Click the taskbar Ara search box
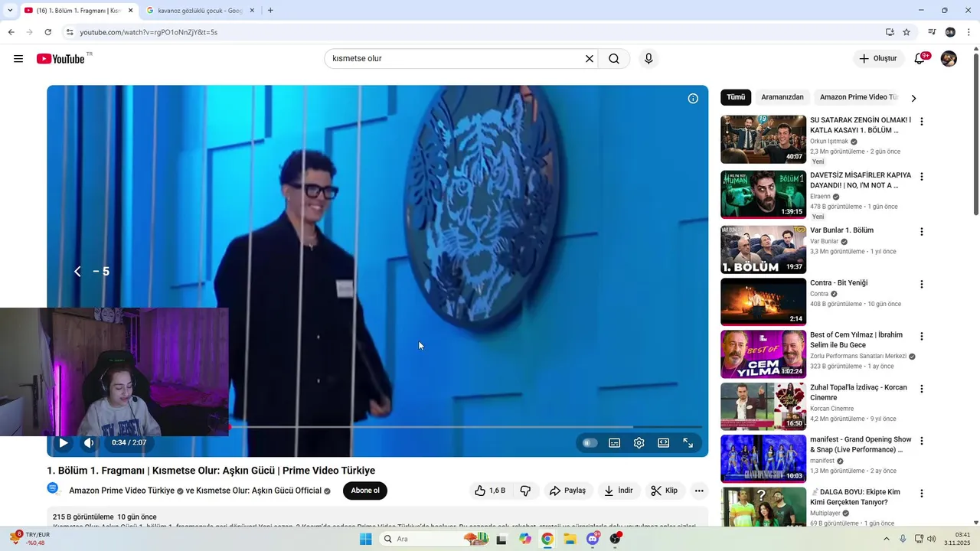This screenshot has width=980, height=551. (x=434, y=539)
